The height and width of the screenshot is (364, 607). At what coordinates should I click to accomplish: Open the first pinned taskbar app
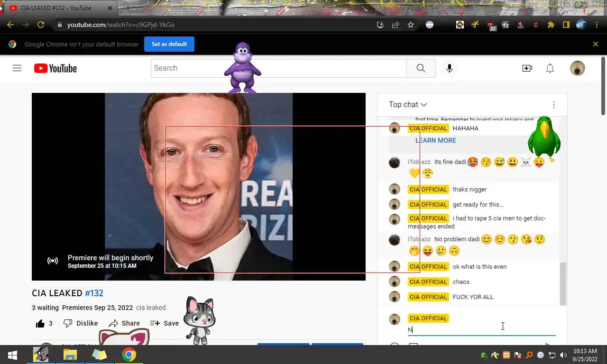(x=41, y=355)
